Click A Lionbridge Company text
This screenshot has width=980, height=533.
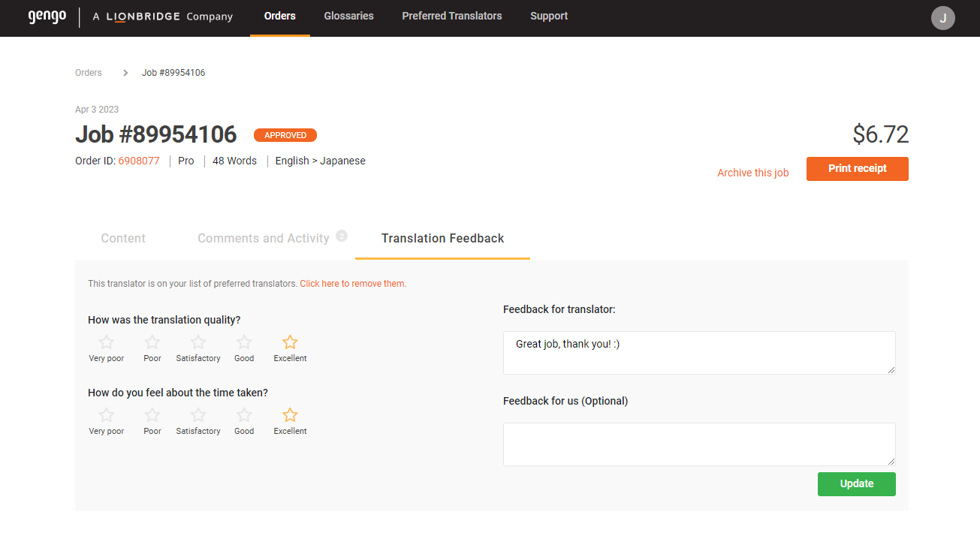pos(163,17)
